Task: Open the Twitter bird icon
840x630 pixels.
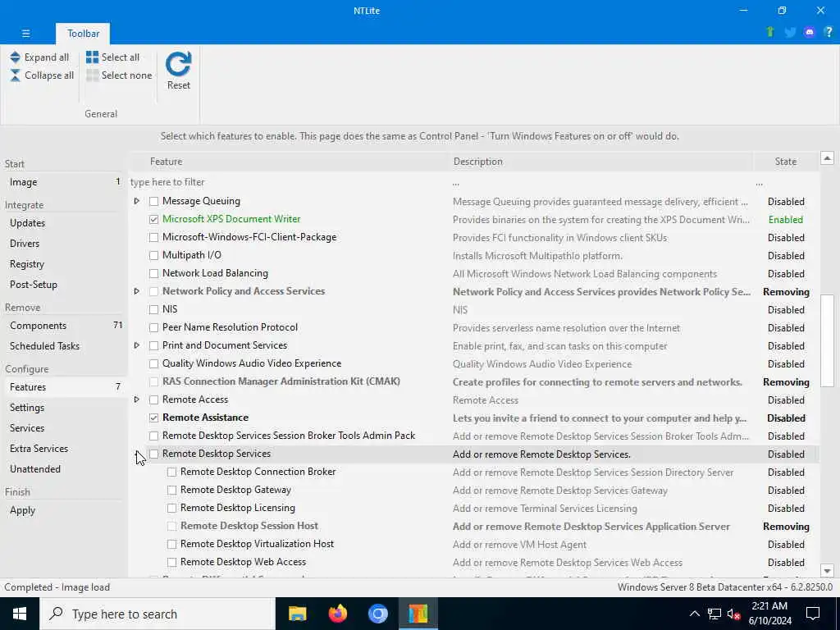Action: [790, 32]
